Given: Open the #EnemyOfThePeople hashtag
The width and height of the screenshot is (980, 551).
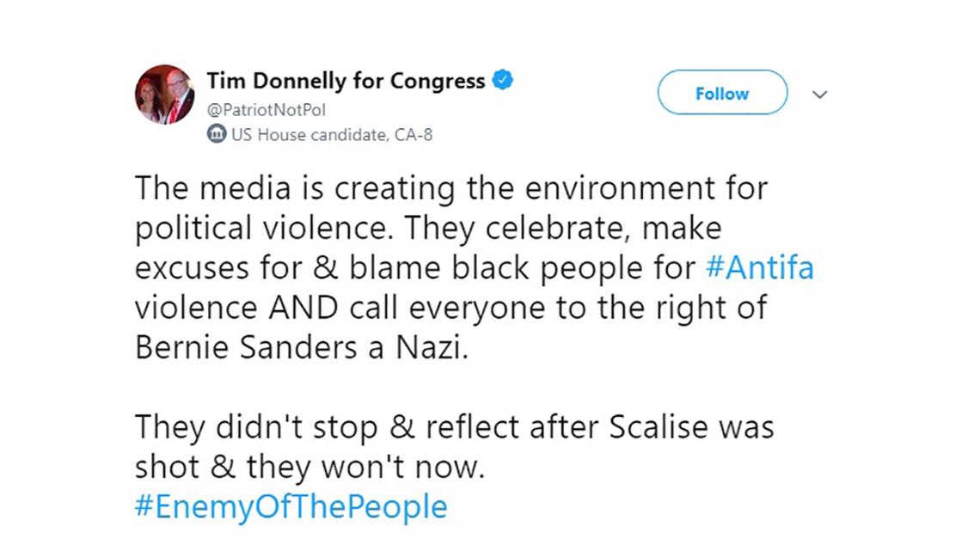Looking at the screenshot, I should [x=290, y=506].
